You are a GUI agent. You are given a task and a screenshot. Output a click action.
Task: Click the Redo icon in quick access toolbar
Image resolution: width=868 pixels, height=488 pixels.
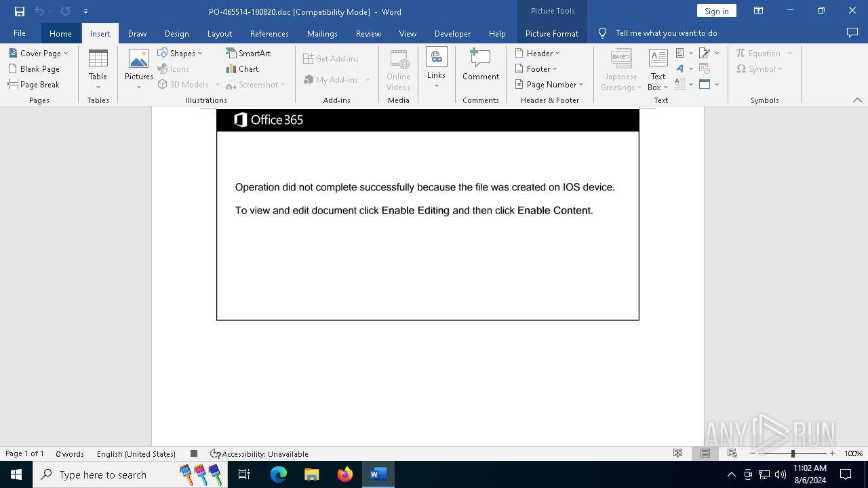[x=65, y=12]
